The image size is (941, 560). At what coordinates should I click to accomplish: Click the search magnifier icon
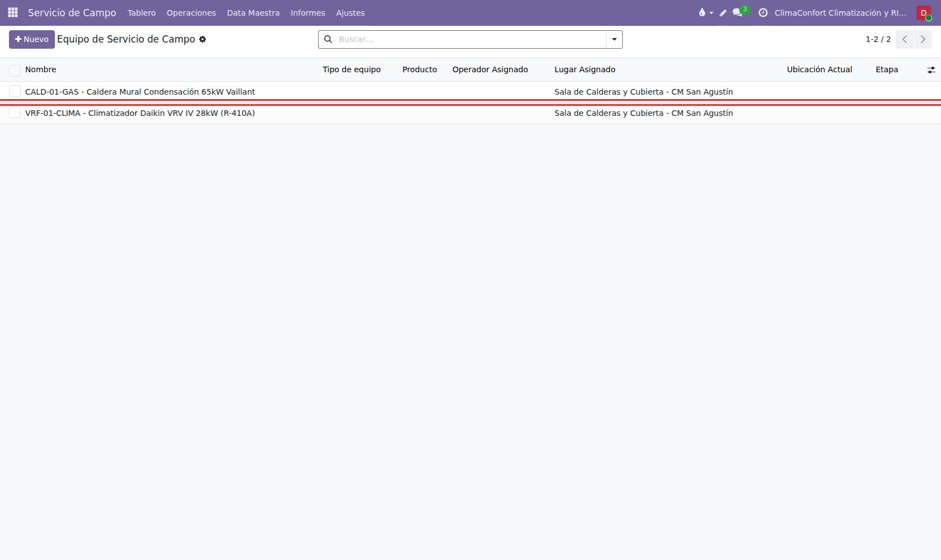(x=328, y=39)
